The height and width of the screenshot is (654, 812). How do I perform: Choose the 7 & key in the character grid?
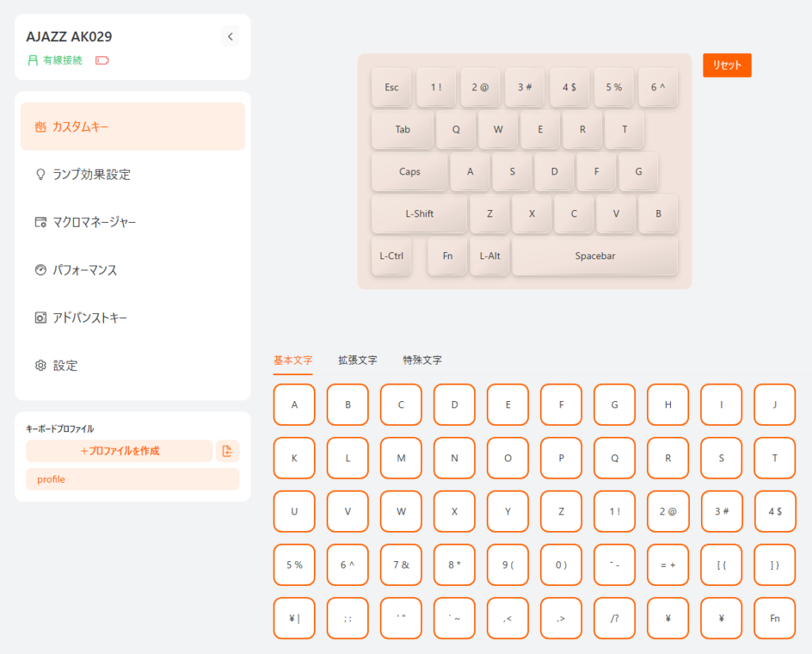point(400,564)
